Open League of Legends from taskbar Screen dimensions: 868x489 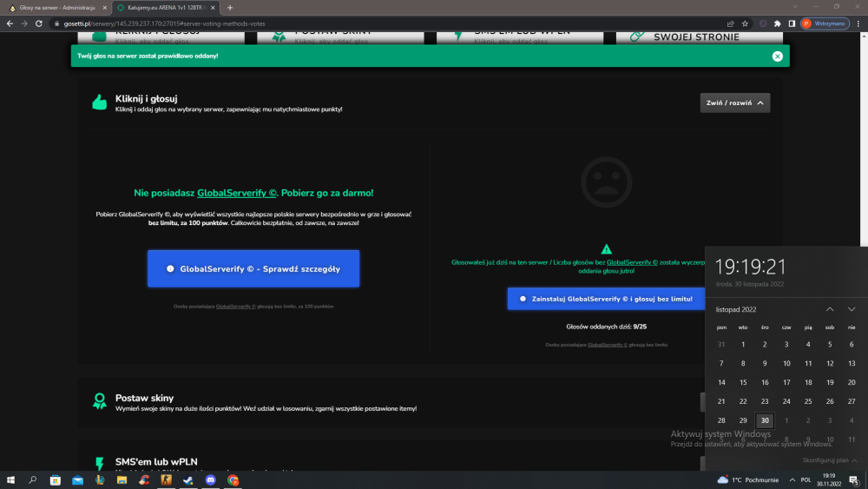100,479
